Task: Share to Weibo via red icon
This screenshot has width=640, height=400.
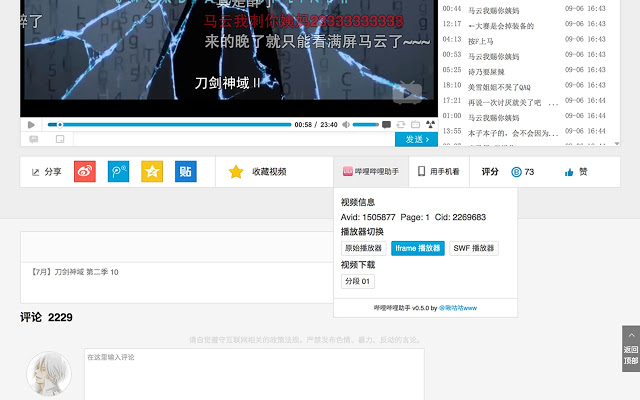Action: [85, 172]
